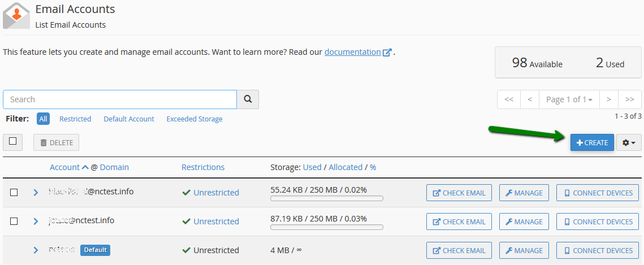Check the first email account row checkbox
The height and width of the screenshot is (265, 644).
(14, 192)
